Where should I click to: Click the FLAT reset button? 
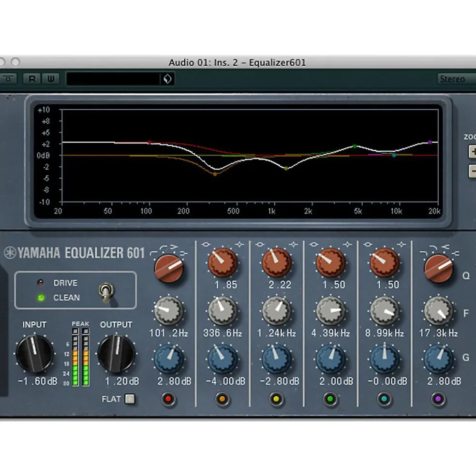pos(130,399)
